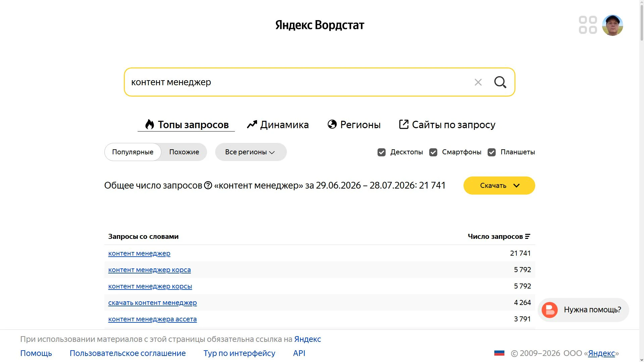Click the Нужна помощь? label
The image size is (644, 362).
click(592, 310)
